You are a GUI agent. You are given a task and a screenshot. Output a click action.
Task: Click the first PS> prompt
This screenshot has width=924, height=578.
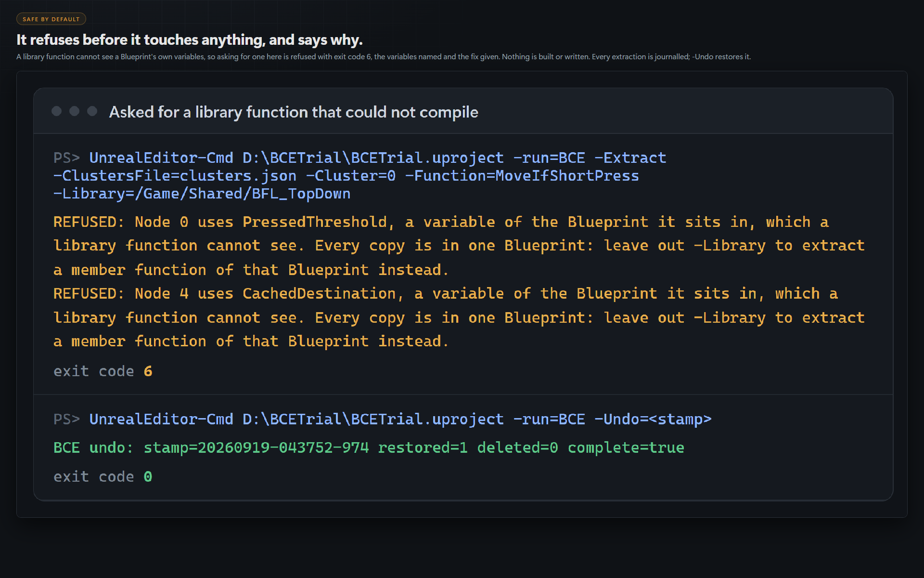[x=66, y=158]
